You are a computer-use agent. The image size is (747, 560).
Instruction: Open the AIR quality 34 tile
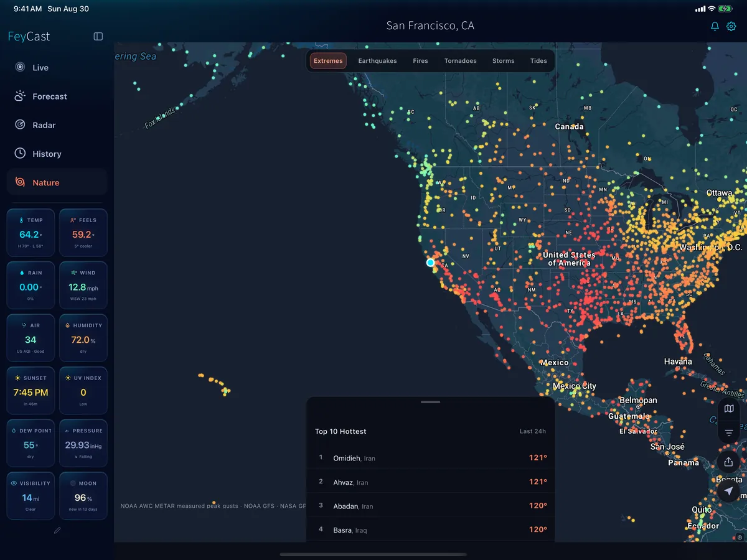(31, 338)
